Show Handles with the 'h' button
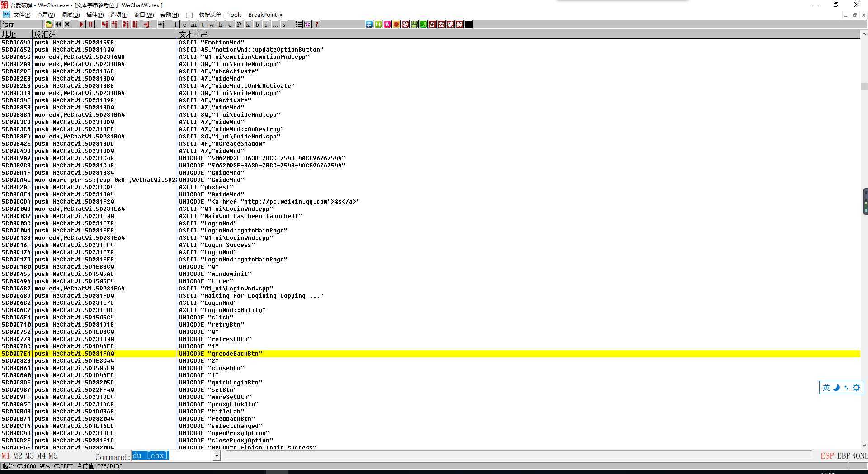Viewport: 868px width, 474px height. (x=221, y=24)
